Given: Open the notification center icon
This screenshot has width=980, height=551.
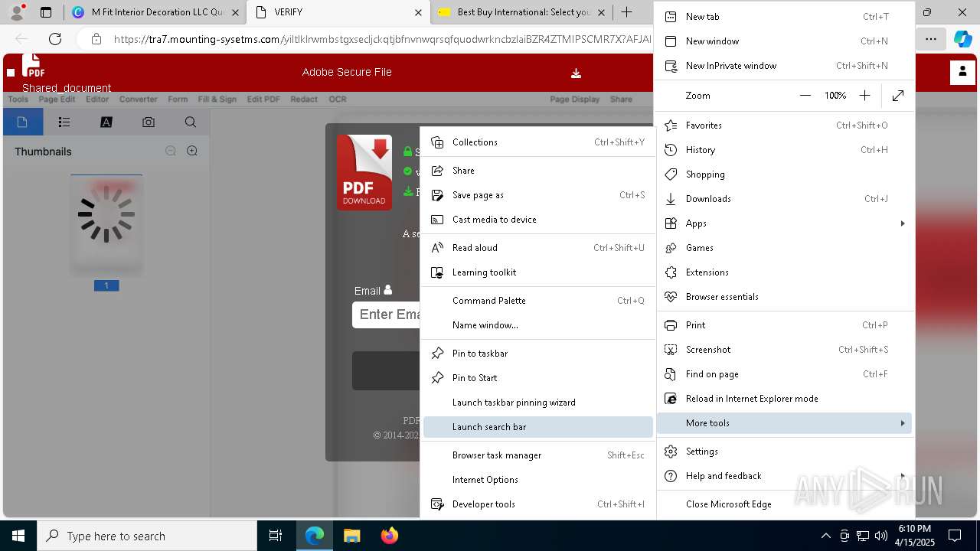Looking at the screenshot, I should [955, 536].
